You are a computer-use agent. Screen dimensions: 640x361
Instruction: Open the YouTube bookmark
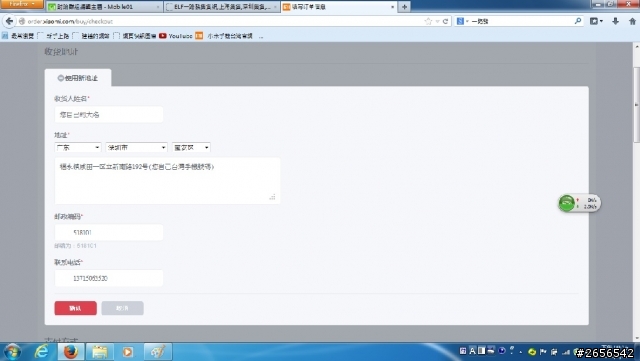tap(176, 36)
